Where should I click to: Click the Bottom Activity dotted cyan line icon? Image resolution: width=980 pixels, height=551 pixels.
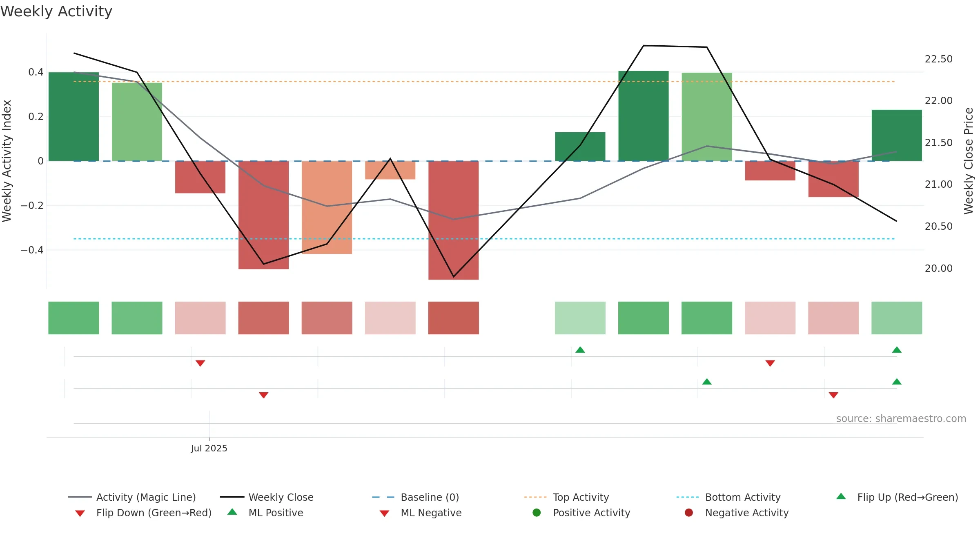coord(688,497)
